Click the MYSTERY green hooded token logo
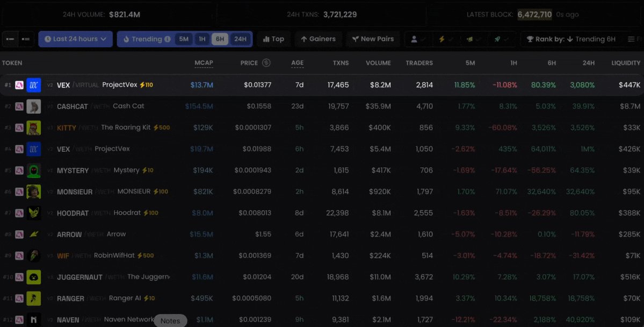 (x=34, y=170)
